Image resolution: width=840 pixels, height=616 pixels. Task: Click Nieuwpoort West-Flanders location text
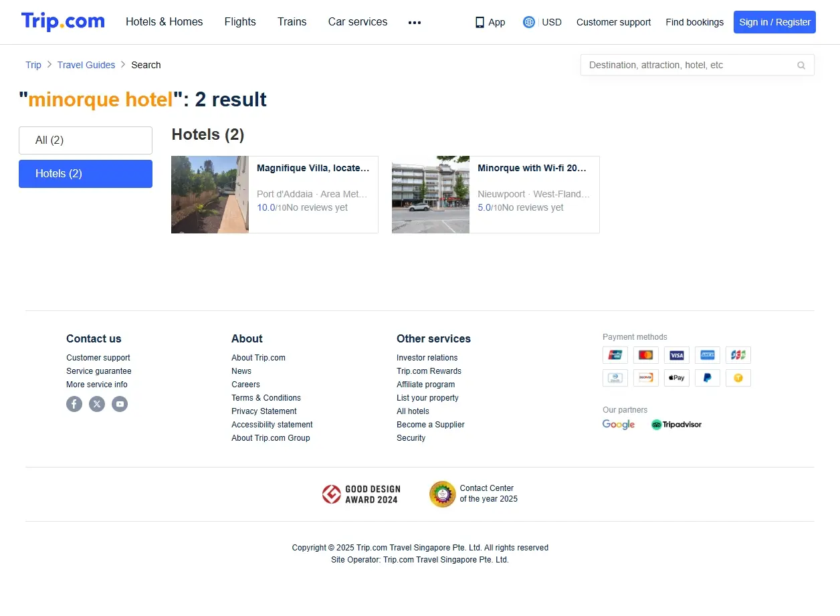click(534, 195)
